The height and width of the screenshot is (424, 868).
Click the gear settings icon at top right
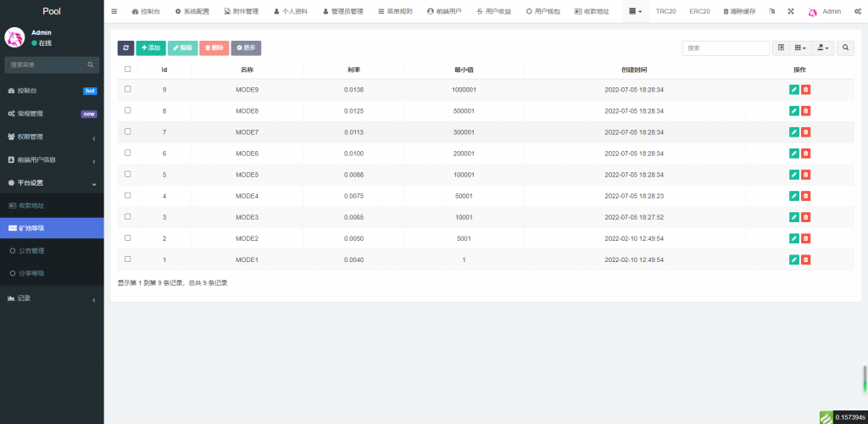tap(858, 12)
